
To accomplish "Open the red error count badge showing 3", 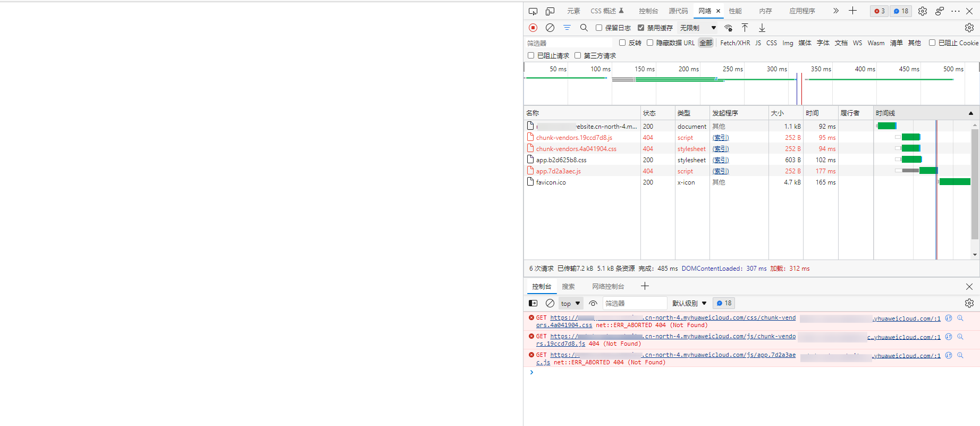I will point(880,11).
